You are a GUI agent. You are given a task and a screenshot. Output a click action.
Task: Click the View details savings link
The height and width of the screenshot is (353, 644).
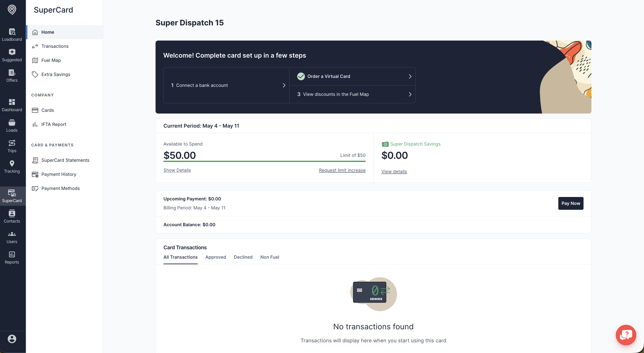[394, 172]
